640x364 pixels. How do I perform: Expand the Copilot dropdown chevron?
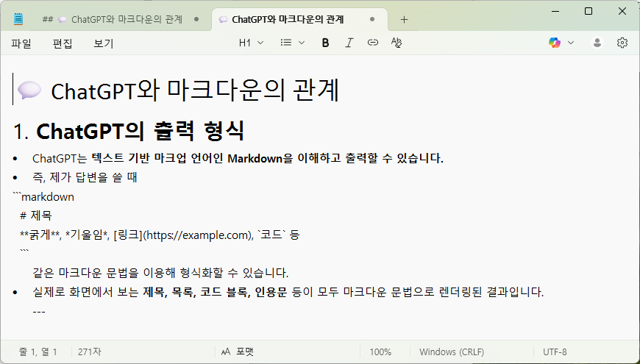point(571,43)
